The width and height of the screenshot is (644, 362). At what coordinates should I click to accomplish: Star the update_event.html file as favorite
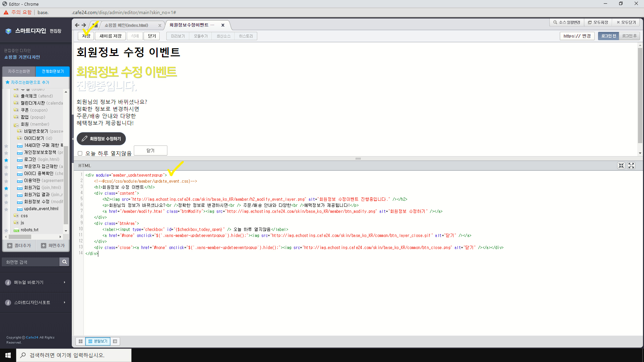6,209
